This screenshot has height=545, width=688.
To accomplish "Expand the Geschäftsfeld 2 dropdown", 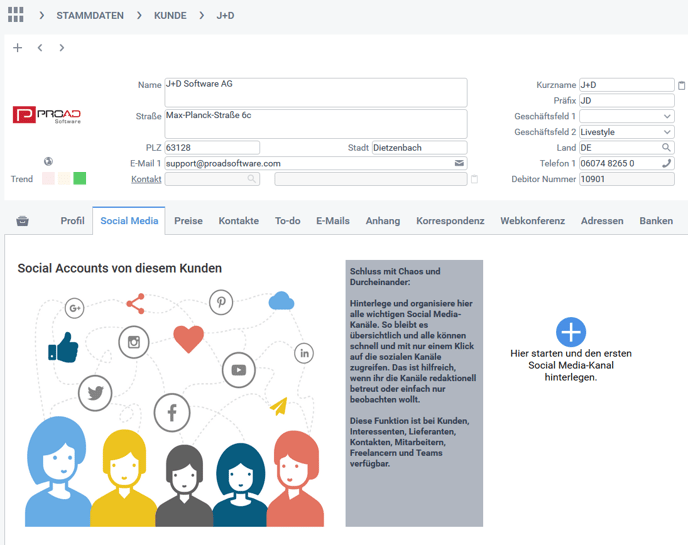I will (667, 132).
